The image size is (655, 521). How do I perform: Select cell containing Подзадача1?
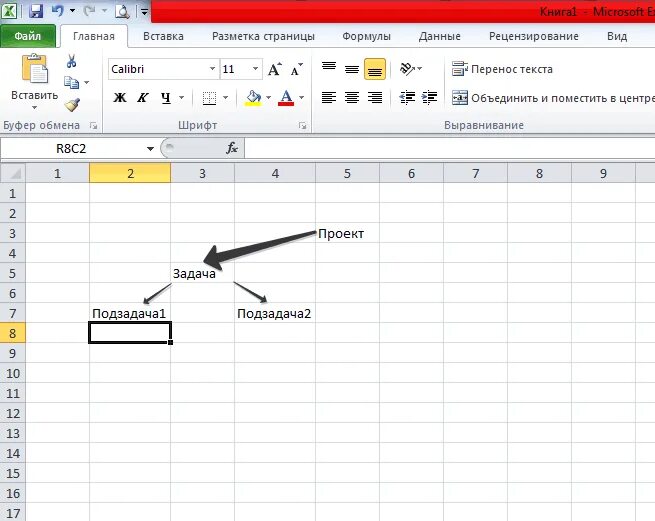point(130,313)
